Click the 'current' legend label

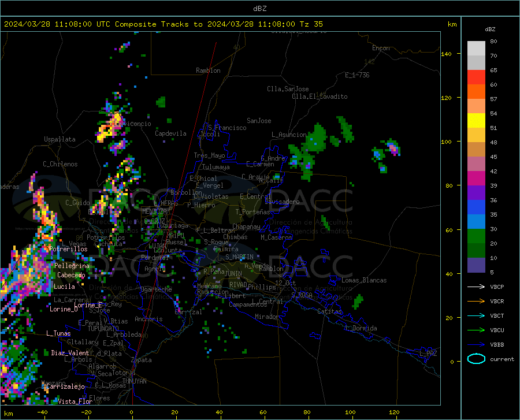pos(502,359)
